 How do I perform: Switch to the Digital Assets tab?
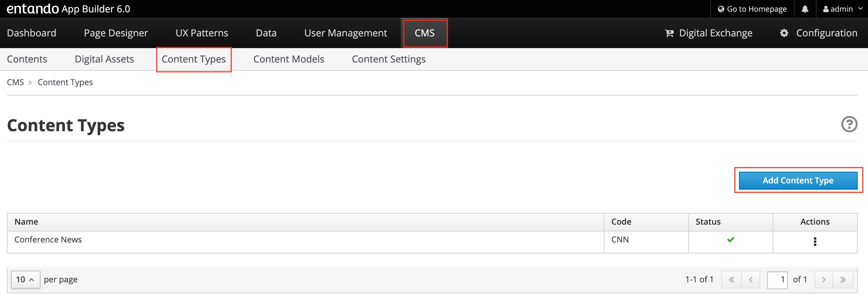(x=104, y=59)
